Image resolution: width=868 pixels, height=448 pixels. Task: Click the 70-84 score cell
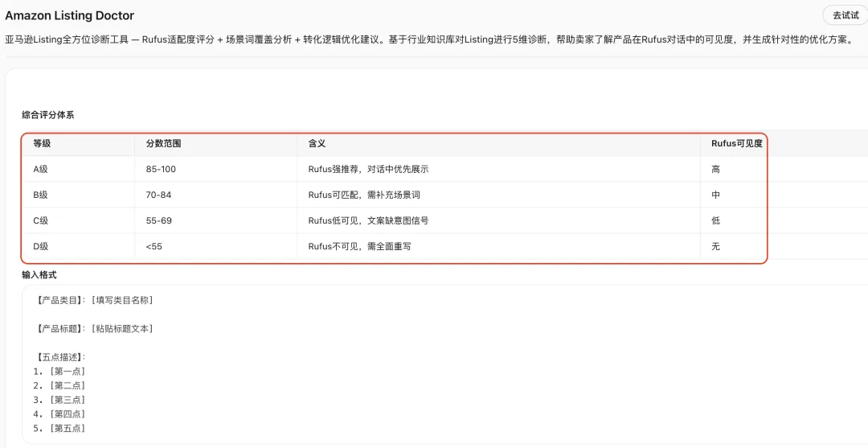pyautogui.click(x=158, y=195)
